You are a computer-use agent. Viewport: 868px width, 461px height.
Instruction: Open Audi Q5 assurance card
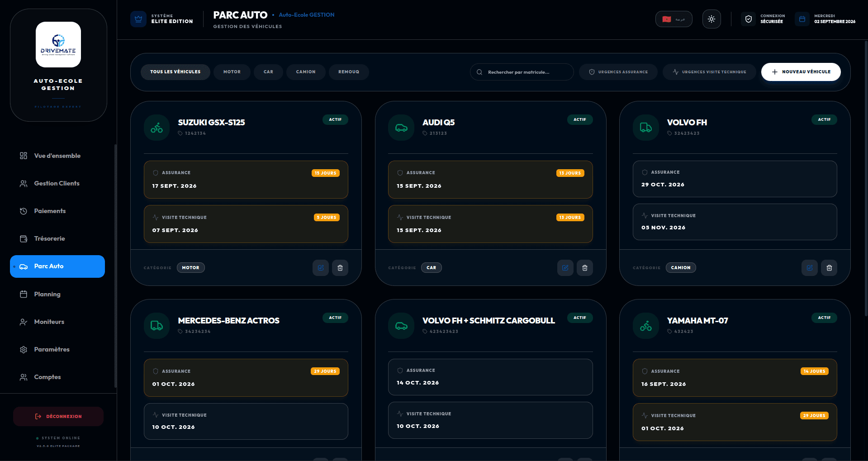[490, 180]
